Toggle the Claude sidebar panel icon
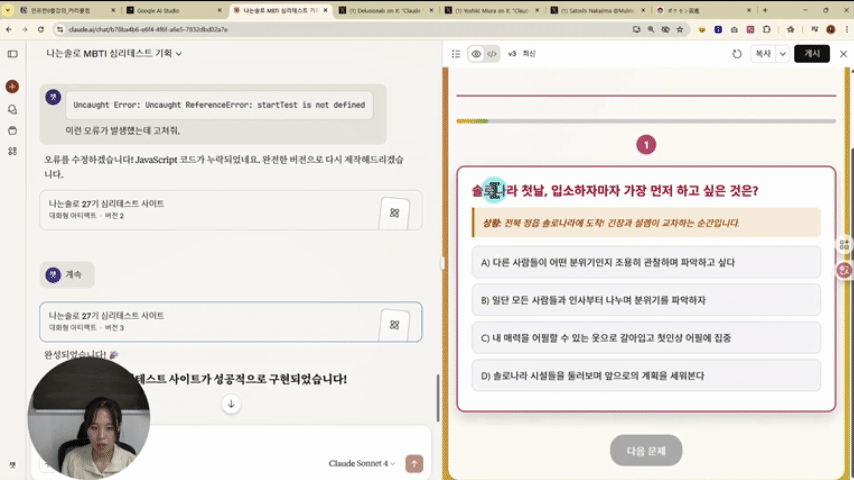Image resolution: width=854 pixels, height=480 pixels. click(13, 54)
